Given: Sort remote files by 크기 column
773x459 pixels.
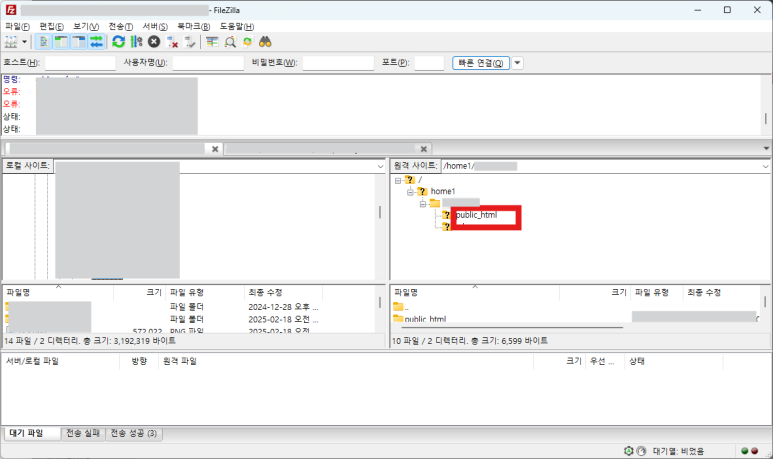Looking at the screenshot, I should pyautogui.click(x=595, y=292).
